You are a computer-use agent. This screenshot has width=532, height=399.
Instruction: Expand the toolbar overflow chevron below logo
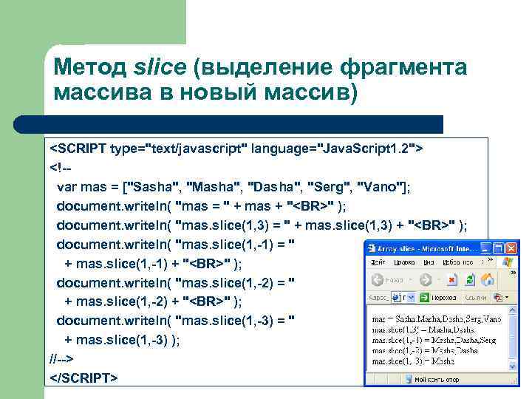514,273
